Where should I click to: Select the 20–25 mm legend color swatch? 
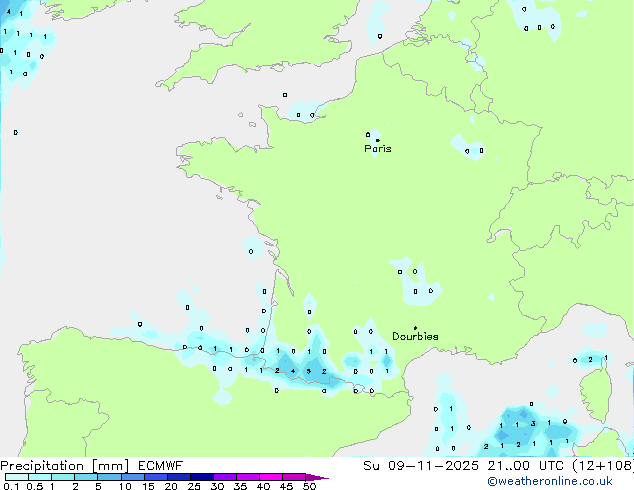pos(179,477)
